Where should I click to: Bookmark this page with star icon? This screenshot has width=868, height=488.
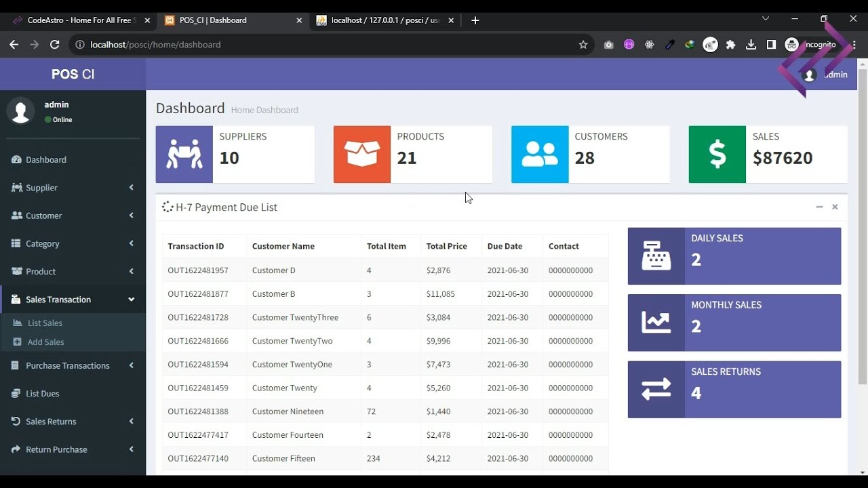(583, 45)
